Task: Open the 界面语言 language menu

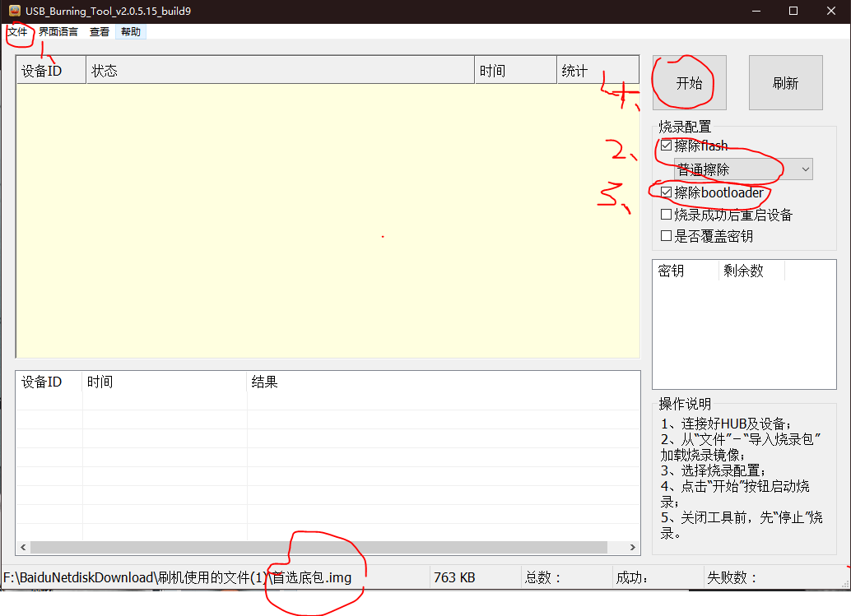Action: [x=58, y=31]
